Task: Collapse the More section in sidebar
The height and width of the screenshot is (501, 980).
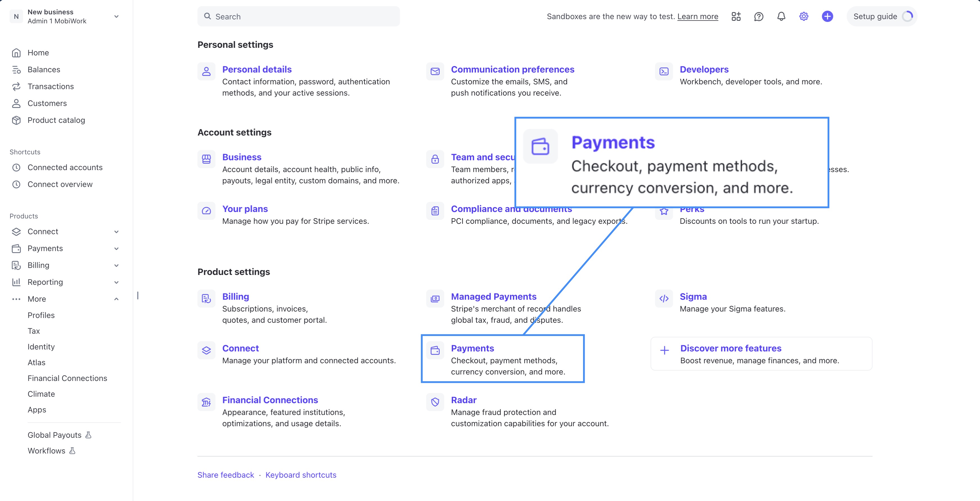Action: coord(116,299)
